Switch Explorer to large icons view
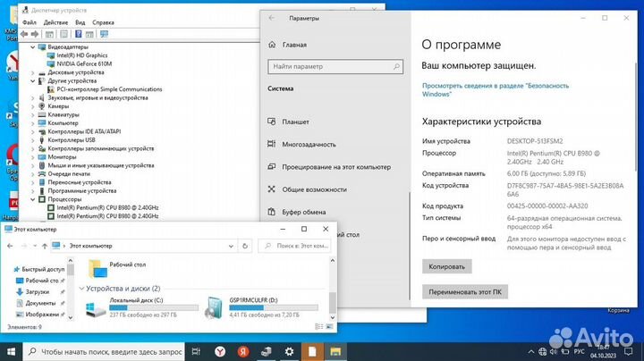Screen dimensions: 644x361 pos(329,326)
